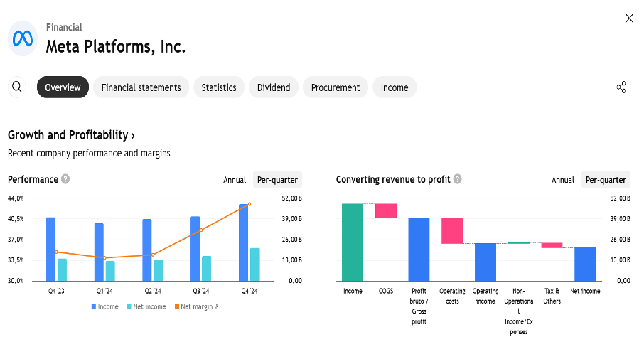Click the Q4 '23 blue income bar

coord(50,250)
